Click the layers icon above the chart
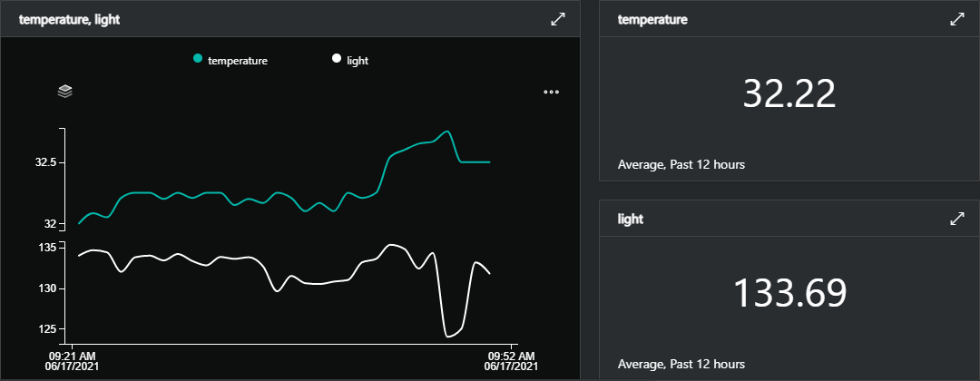The image size is (980, 381). point(64,92)
